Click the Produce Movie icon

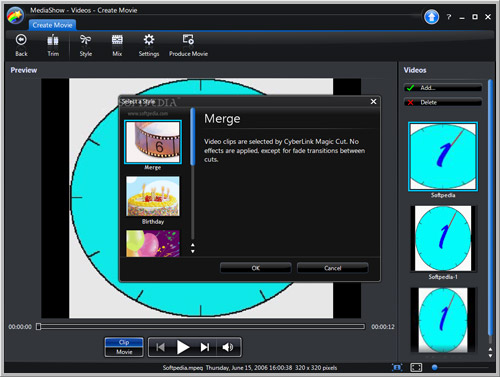[188, 40]
